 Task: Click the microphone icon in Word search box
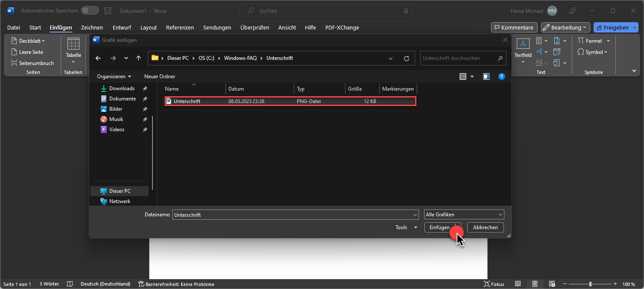(x=405, y=11)
